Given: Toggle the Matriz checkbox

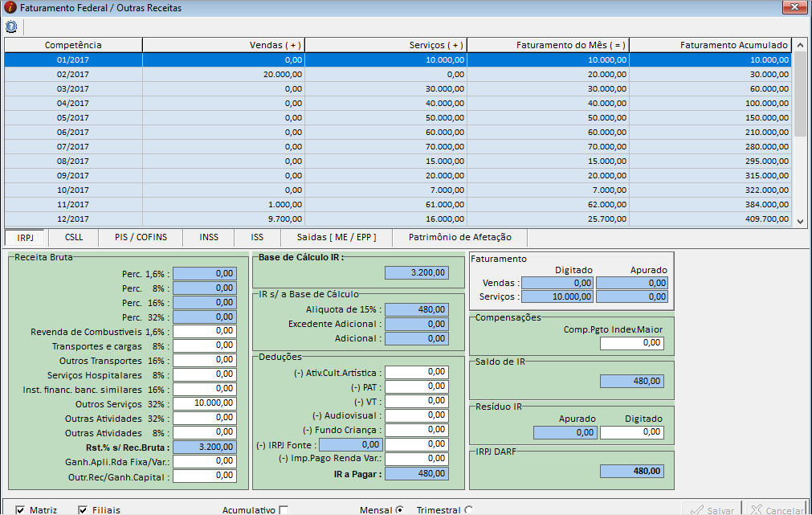Looking at the screenshot, I should pyautogui.click(x=20, y=510).
